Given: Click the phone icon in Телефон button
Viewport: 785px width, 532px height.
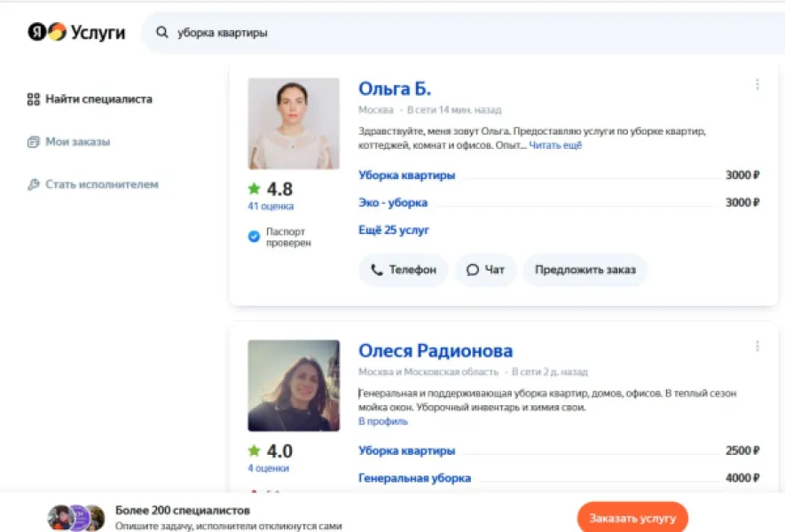Looking at the screenshot, I should pos(376,270).
